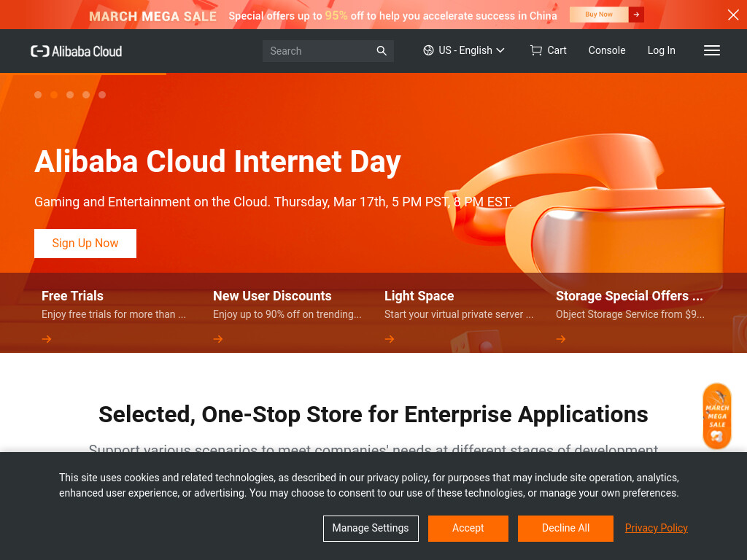Open Storage Special Offers card title

(x=630, y=296)
